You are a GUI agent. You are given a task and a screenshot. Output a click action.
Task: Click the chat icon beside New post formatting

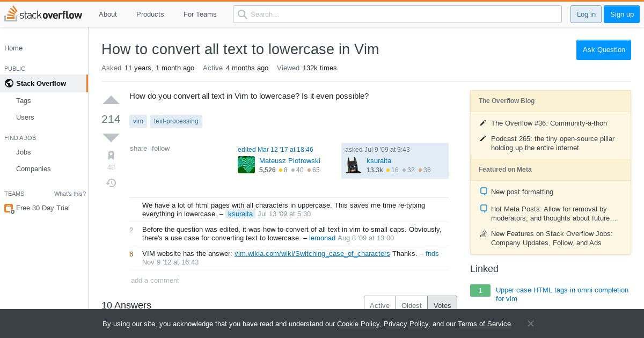(484, 192)
